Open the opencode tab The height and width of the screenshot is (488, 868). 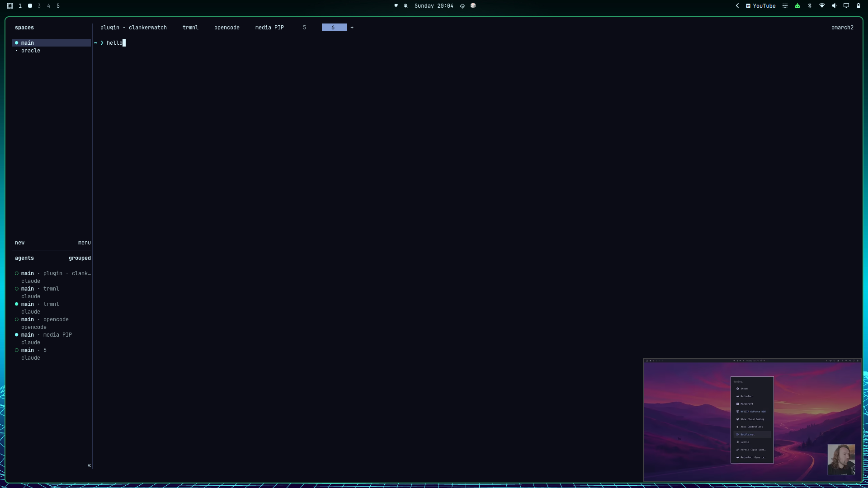click(x=227, y=28)
